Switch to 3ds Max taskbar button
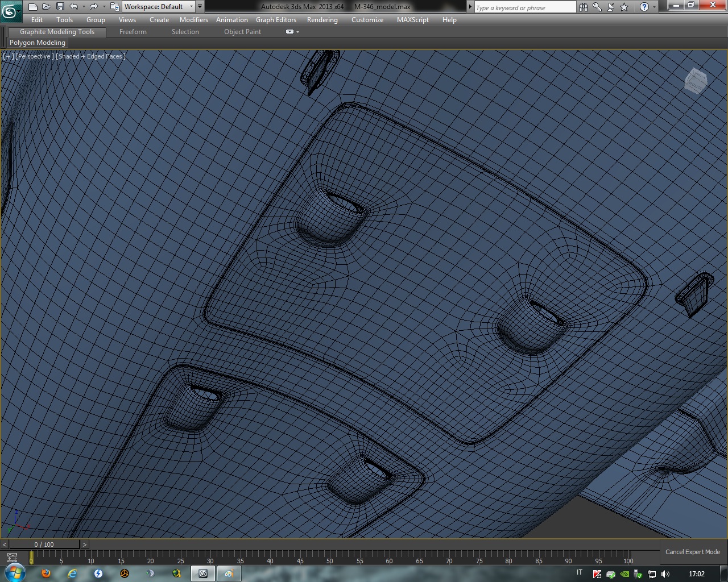The height and width of the screenshot is (582, 728). click(x=203, y=573)
